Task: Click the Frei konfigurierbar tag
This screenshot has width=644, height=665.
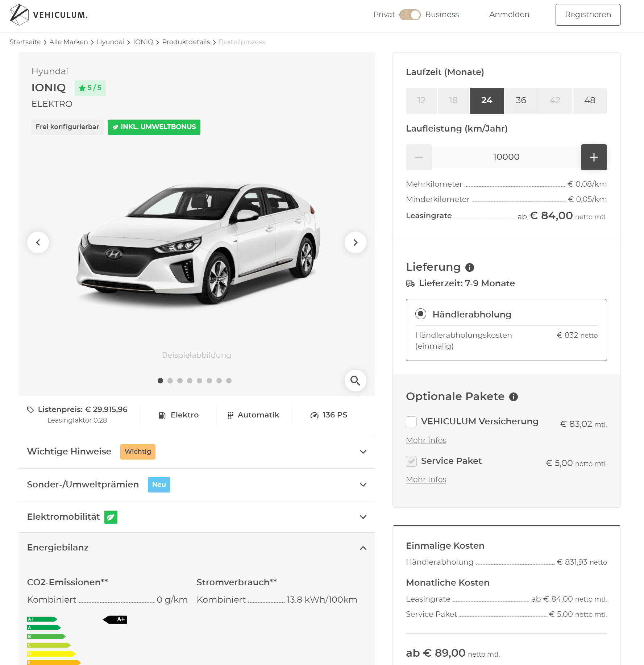Action: (x=67, y=127)
